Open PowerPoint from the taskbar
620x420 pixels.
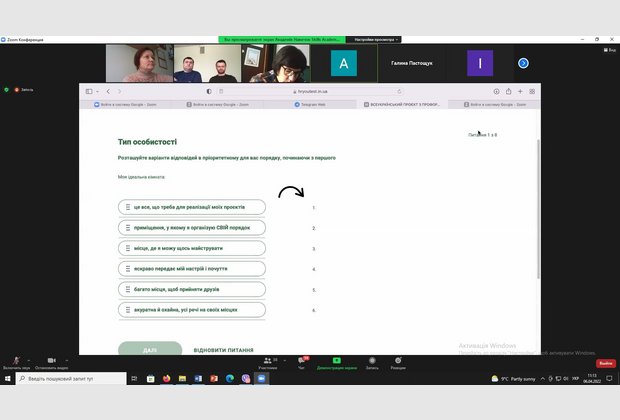[214, 378]
